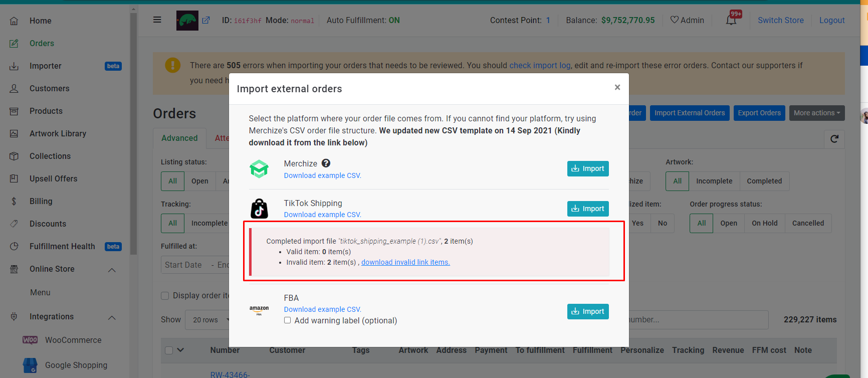
Task: Click the Export Orders button
Action: [759, 113]
